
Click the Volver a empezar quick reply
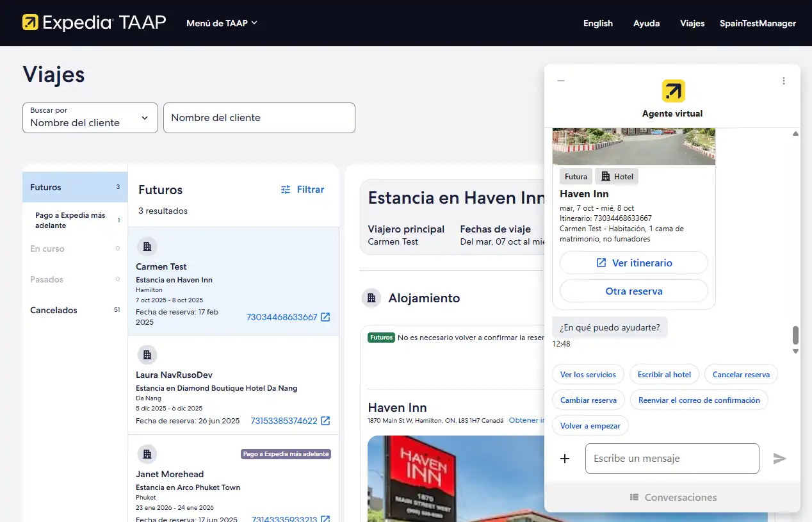590,426
